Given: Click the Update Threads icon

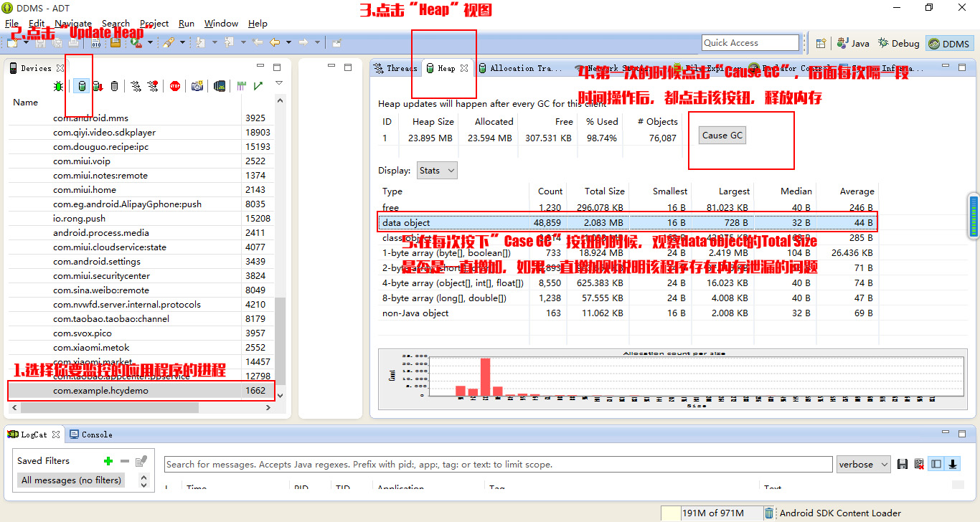Looking at the screenshot, I should (x=136, y=87).
